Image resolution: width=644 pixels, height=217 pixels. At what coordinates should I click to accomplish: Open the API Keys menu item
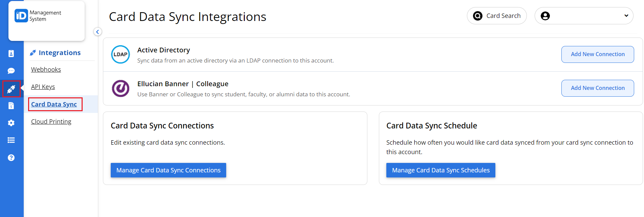pos(43,87)
